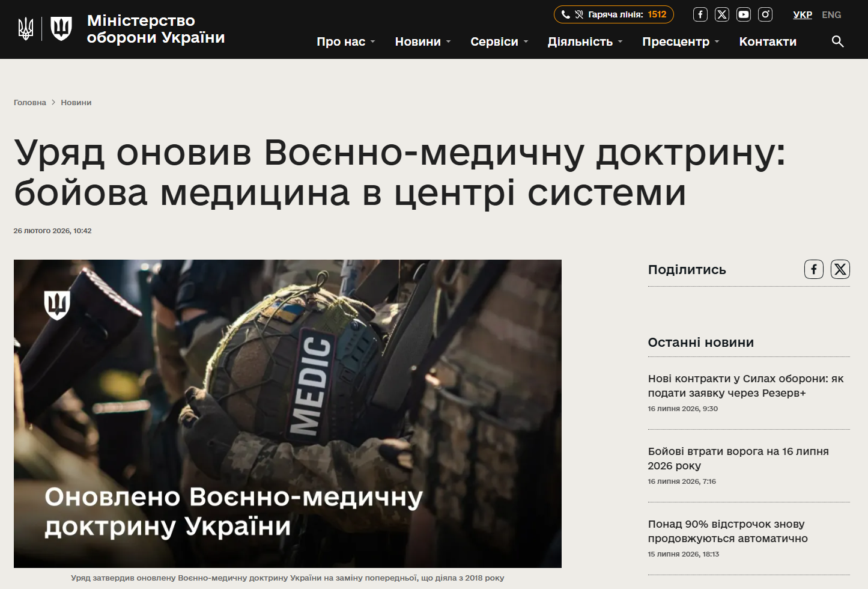
Task: Click the Ministry of Defence shield emblem
Action: pyautogui.click(x=61, y=28)
